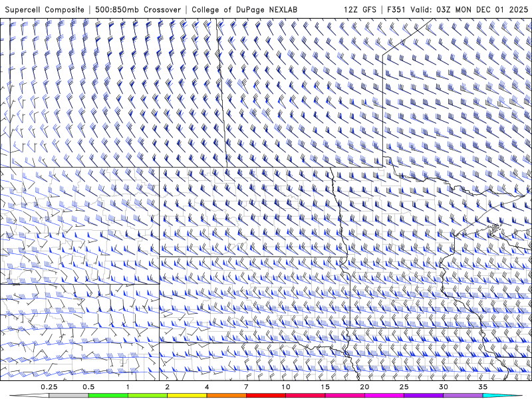Click the purple 25–30 color scale segment
The image size is (532, 399).
[x=424, y=396]
